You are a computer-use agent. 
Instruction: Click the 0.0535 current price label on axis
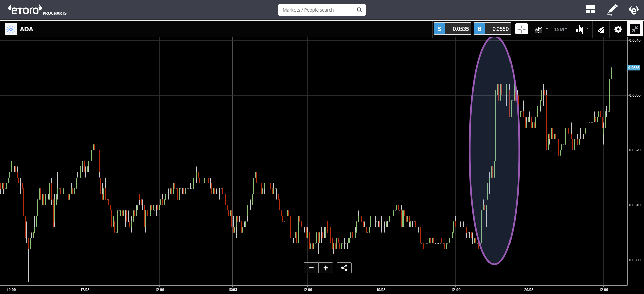[634, 68]
